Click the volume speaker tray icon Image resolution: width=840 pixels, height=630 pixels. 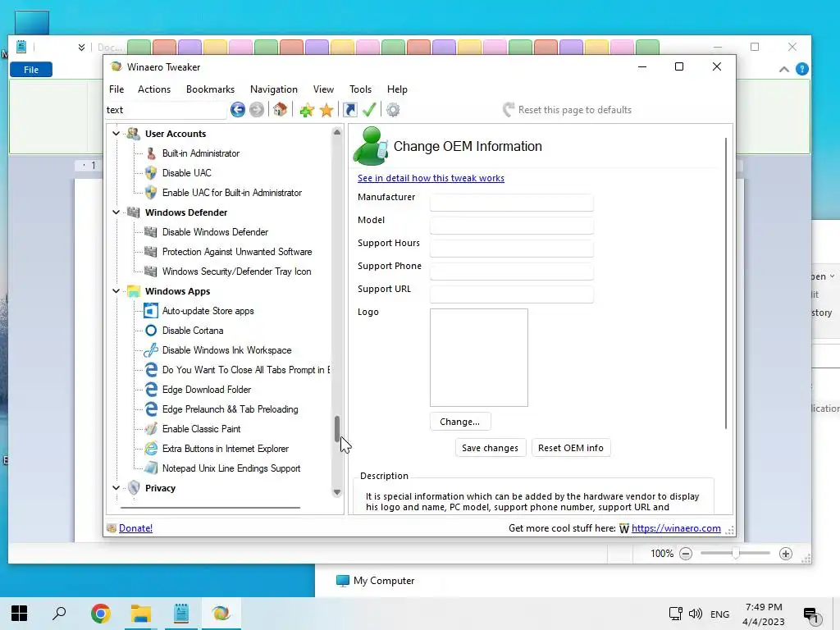[696, 614]
